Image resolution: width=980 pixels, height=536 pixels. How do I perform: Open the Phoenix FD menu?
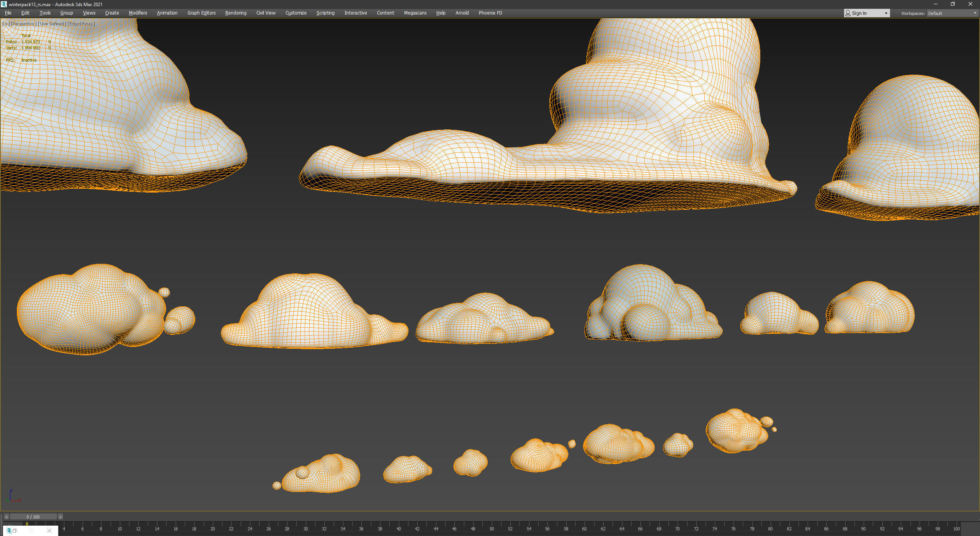[x=490, y=13]
